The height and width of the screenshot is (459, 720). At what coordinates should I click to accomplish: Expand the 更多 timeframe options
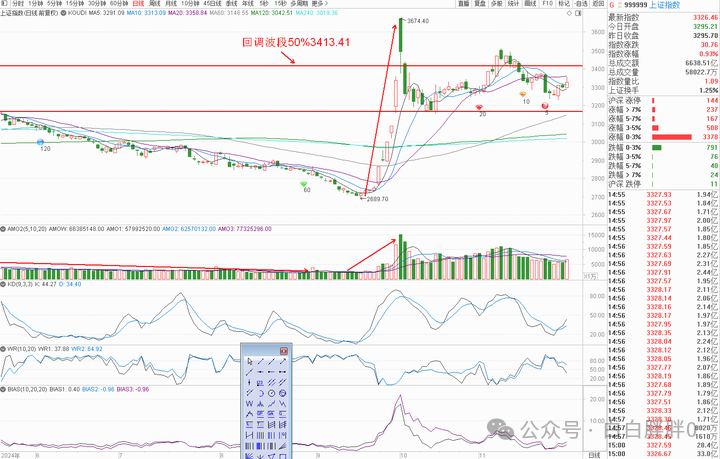coord(320,4)
